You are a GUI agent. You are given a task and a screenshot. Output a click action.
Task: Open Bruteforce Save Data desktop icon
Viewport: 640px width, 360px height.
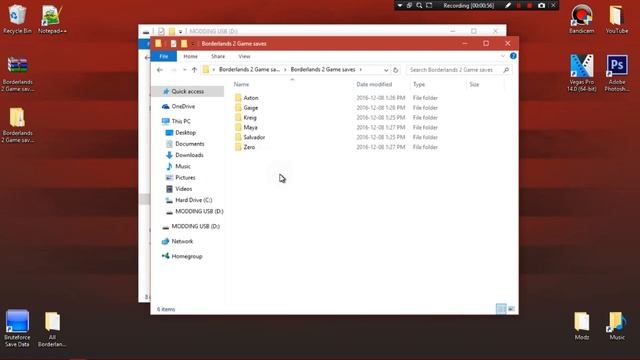click(17, 329)
